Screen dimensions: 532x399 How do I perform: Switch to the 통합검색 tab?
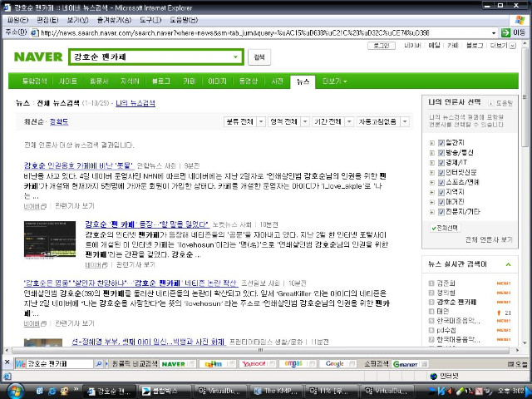[x=34, y=81]
